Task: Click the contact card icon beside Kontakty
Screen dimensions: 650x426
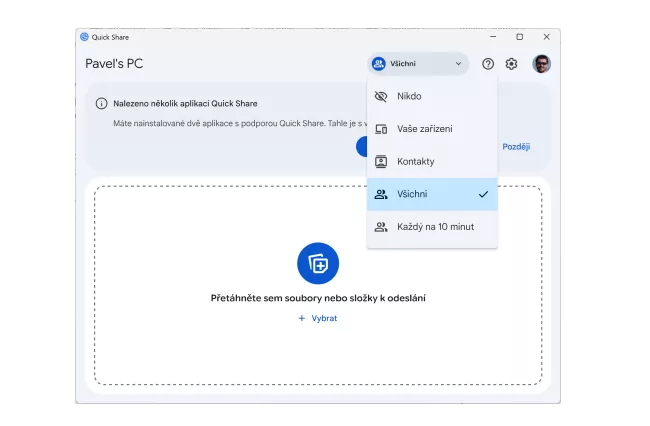Action: [381, 161]
